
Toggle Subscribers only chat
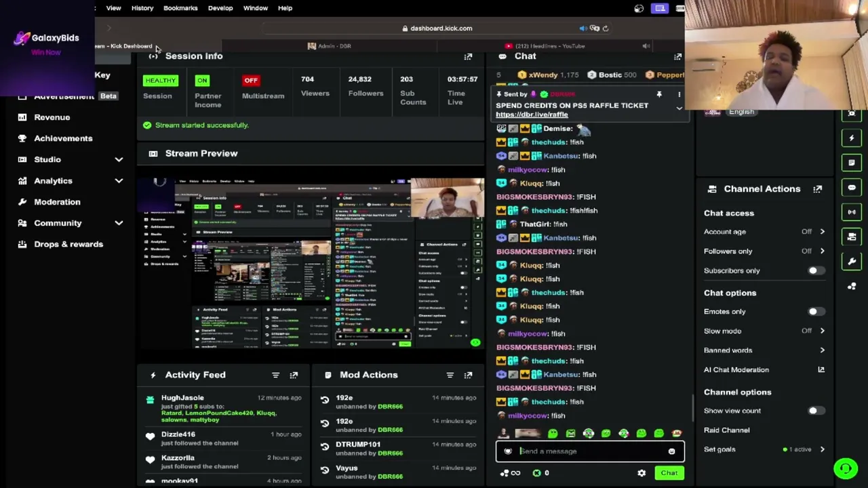click(x=816, y=271)
